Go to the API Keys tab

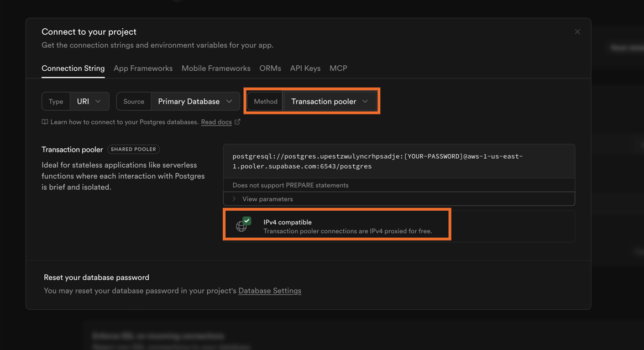[305, 69]
